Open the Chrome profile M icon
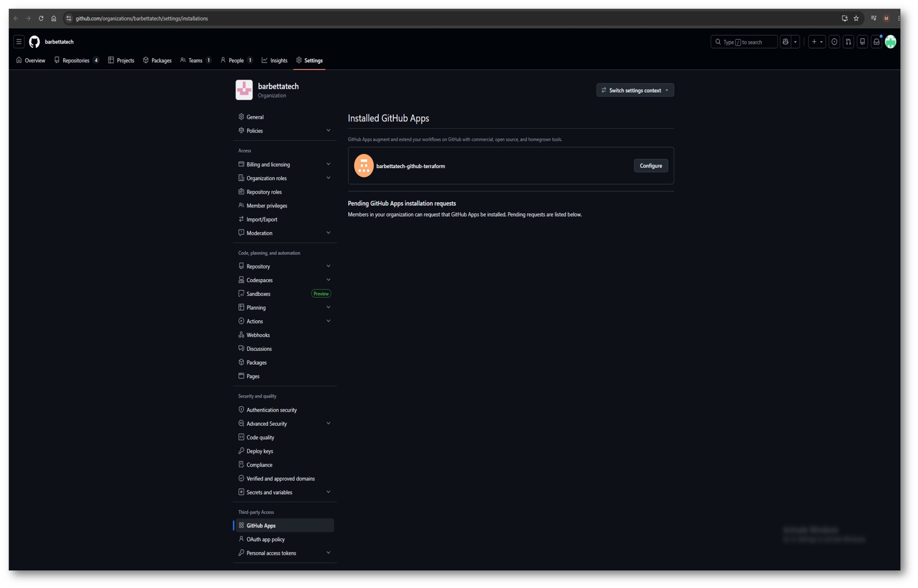 (x=886, y=18)
